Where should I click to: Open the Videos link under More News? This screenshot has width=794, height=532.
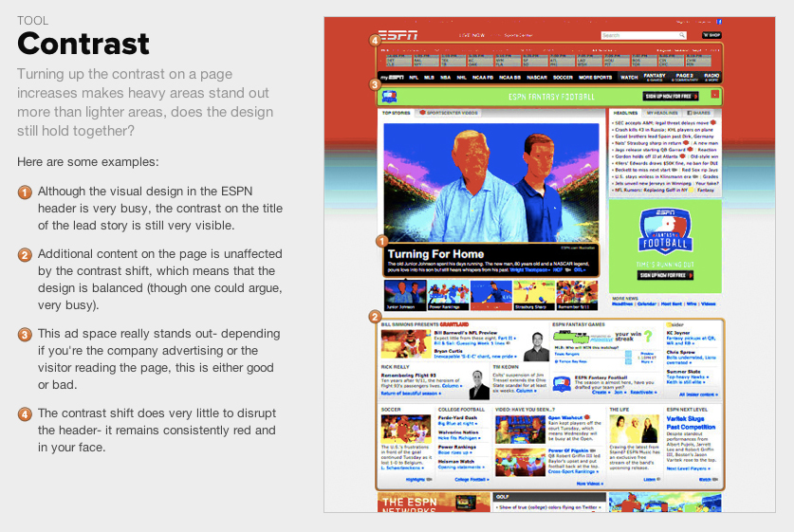point(708,303)
